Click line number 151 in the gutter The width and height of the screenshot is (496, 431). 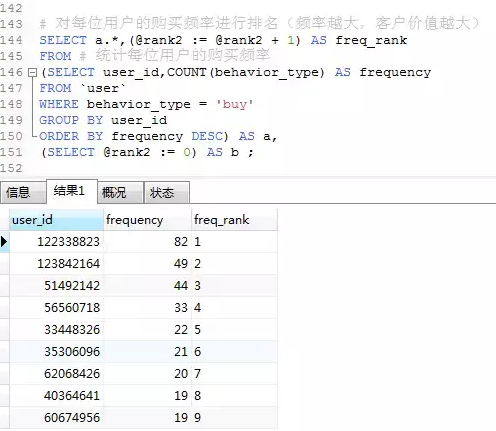[x=11, y=152]
